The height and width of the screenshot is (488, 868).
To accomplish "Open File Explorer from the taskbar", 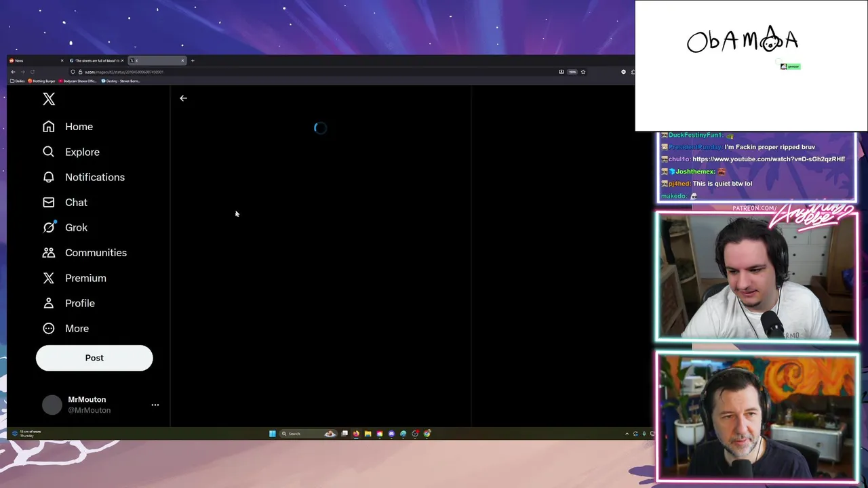I will pyautogui.click(x=368, y=434).
